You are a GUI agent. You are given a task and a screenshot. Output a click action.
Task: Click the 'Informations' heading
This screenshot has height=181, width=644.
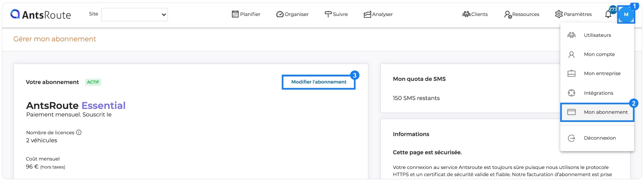411,134
